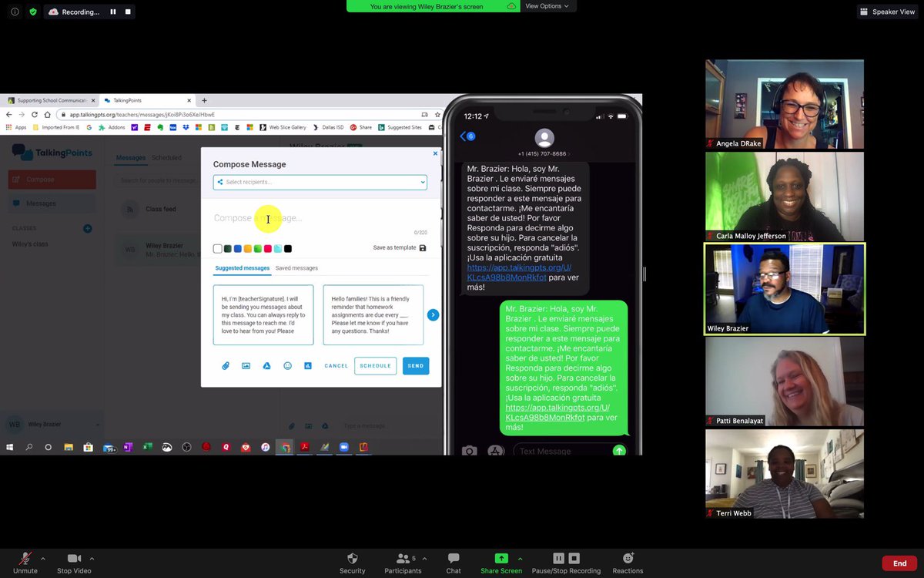Open the Dallas ISD bookmark
The height and width of the screenshot is (578, 924).
pyautogui.click(x=329, y=127)
